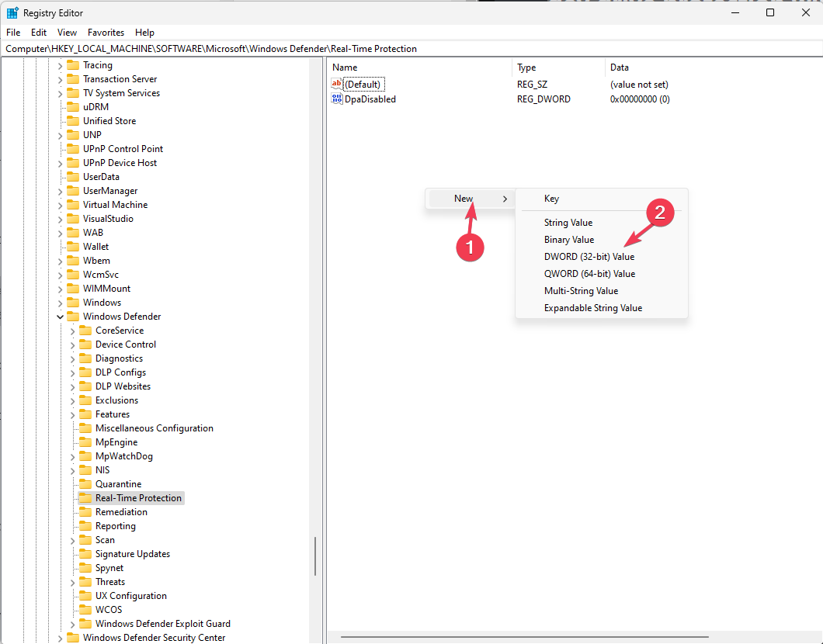
Task: Select the Diagnostics tree item
Action: [x=119, y=358]
